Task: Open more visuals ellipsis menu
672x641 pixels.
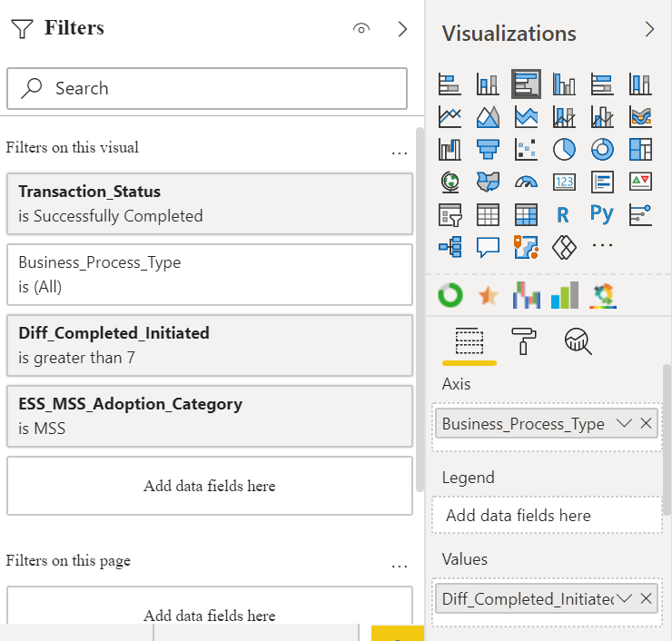Action: click(x=602, y=245)
